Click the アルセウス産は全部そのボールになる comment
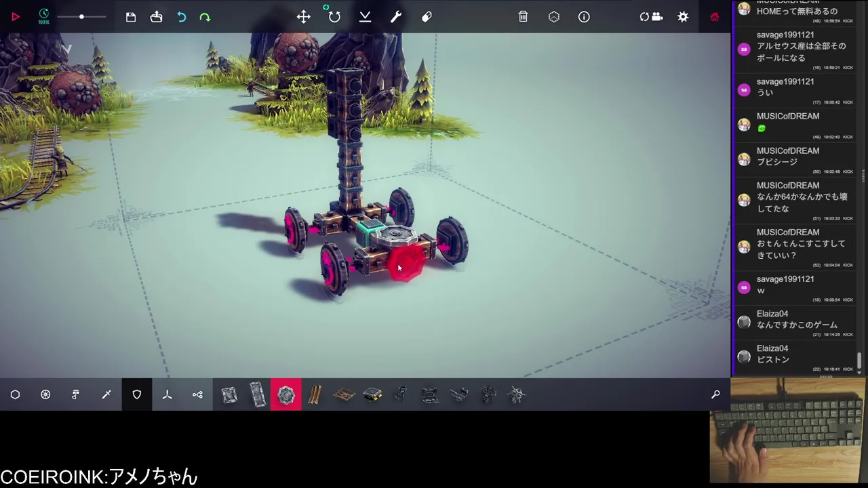Viewport: 868px width, 488px height. (x=802, y=52)
